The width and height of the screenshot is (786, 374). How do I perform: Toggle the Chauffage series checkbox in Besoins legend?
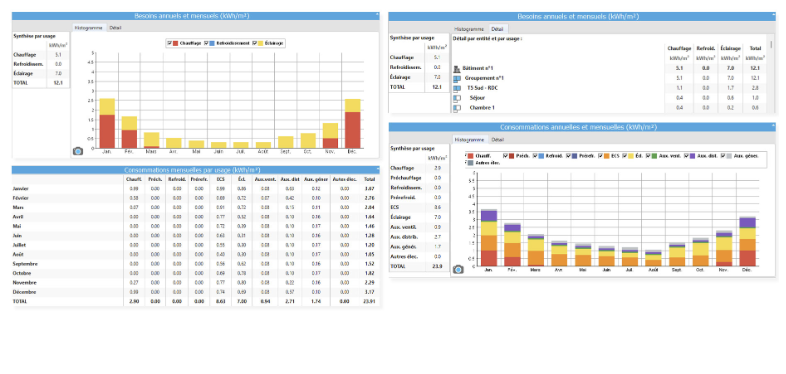click(169, 44)
